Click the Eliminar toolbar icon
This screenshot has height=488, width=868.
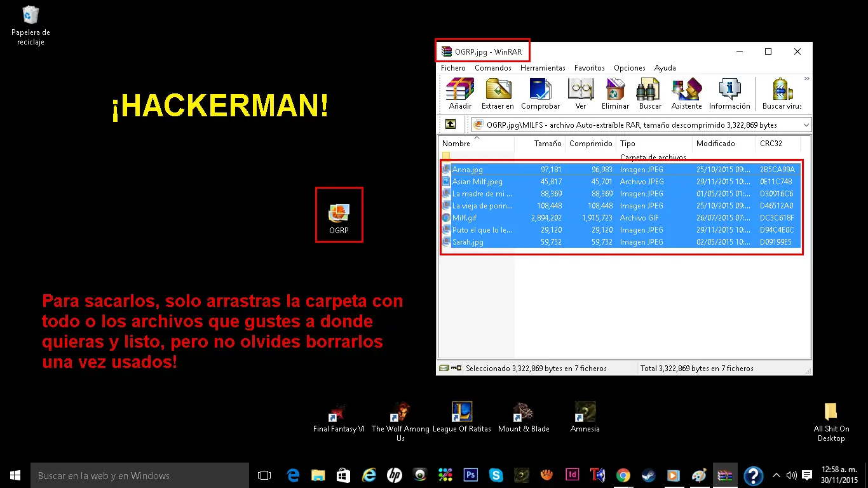[615, 93]
